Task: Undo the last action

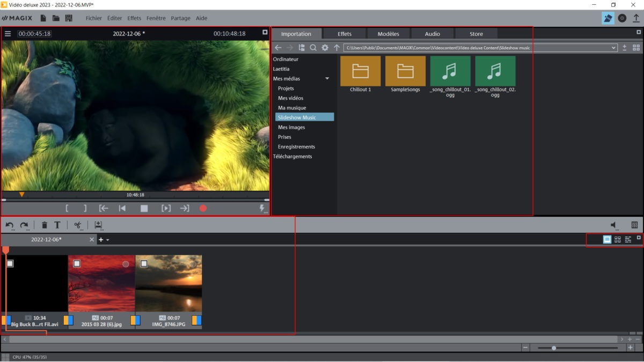Action: [10, 225]
